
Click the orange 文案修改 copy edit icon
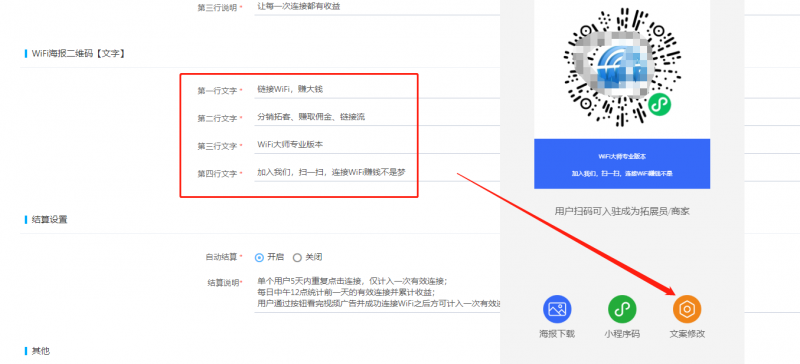click(x=687, y=309)
